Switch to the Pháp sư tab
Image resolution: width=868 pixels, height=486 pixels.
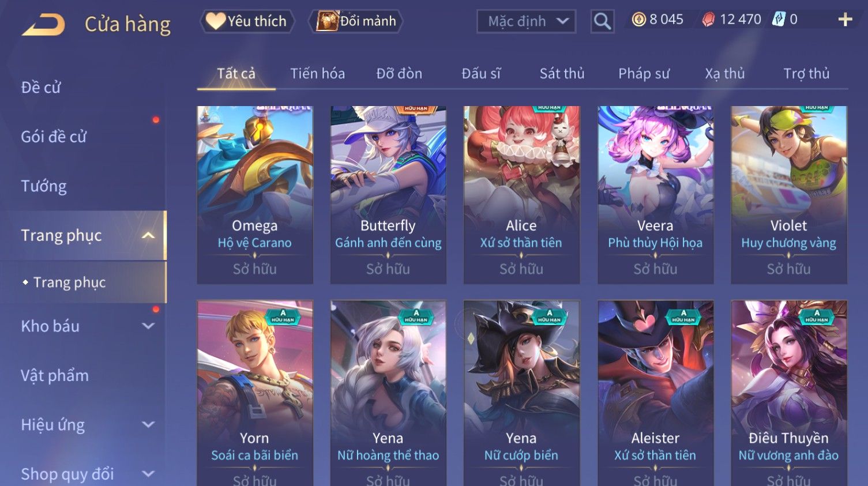(644, 73)
